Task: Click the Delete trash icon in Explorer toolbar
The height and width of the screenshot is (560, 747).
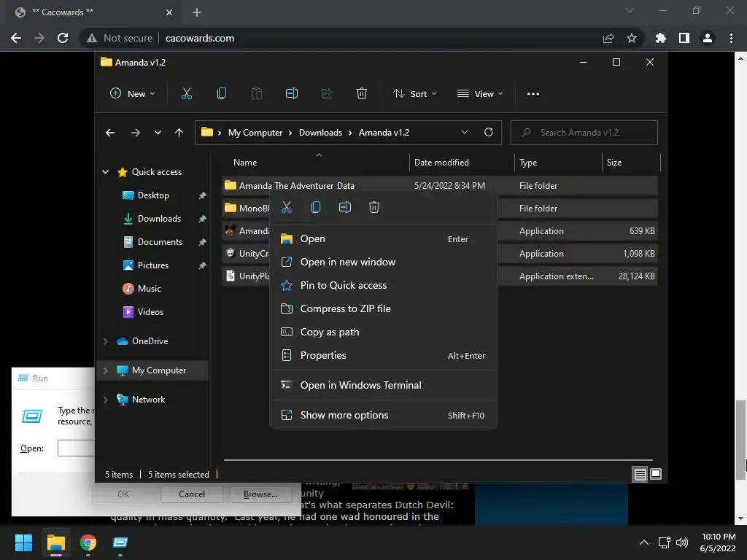Action: (x=362, y=94)
